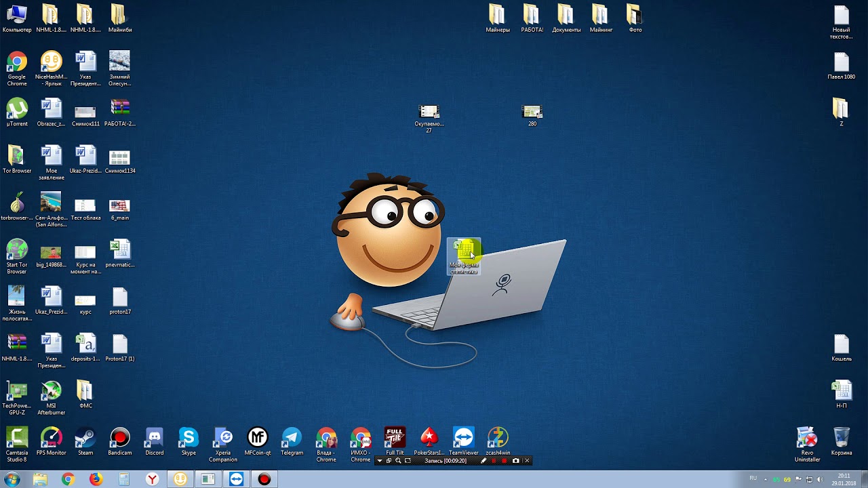Image resolution: width=868 pixels, height=488 pixels.
Task: Expand the recording bar dropdown arrow
Action: 380,461
